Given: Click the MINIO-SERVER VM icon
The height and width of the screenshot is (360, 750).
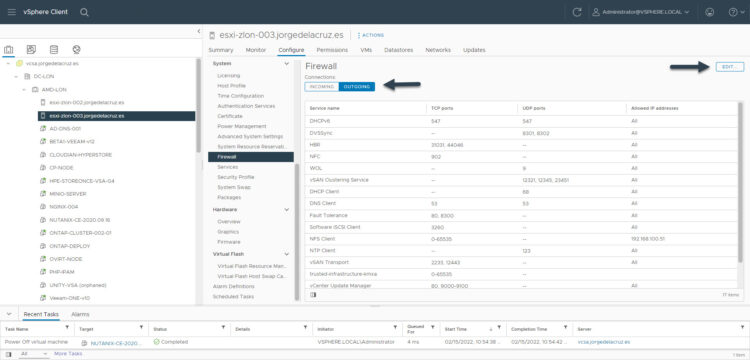Looking at the screenshot, I should [43, 194].
